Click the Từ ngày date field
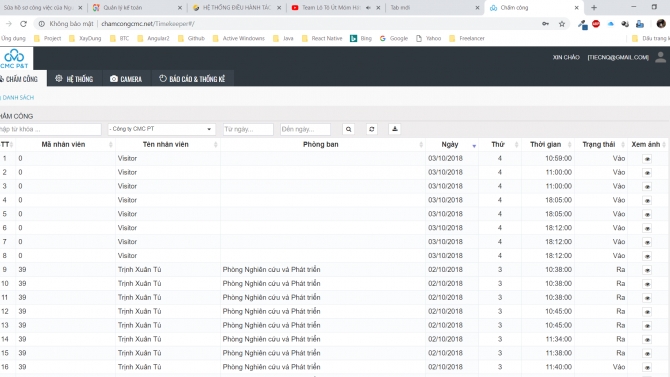Image resolution: width=670 pixels, height=377 pixels. (248, 129)
